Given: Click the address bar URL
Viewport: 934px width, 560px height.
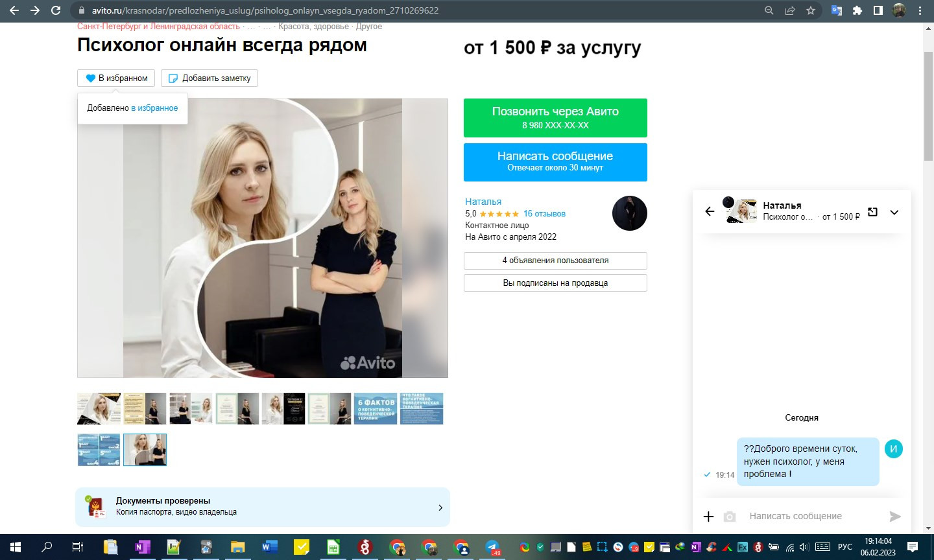Looking at the screenshot, I should 265,10.
